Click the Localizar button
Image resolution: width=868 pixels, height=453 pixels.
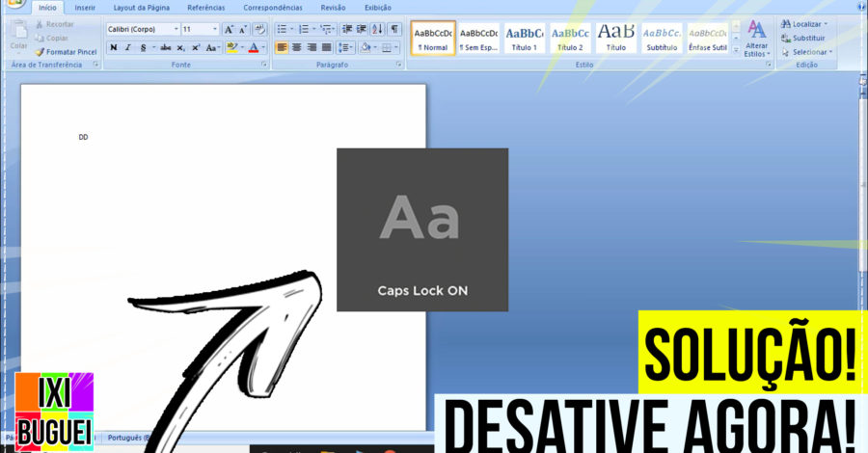(806, 23)
